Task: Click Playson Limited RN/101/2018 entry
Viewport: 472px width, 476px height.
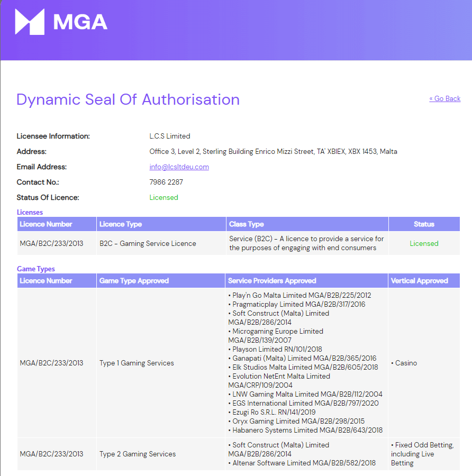Action: click(275, 350)
